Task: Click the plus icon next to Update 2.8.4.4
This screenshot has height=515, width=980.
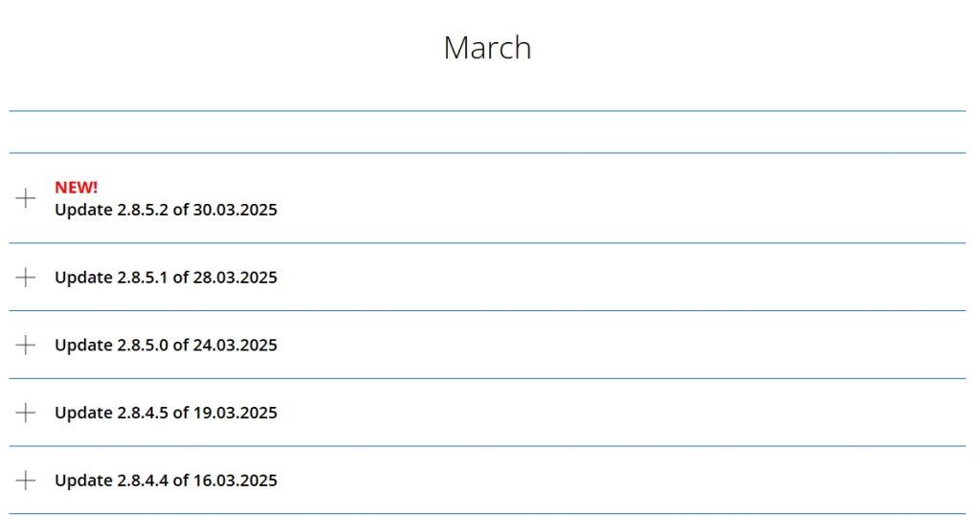Action: click(26, 480)
